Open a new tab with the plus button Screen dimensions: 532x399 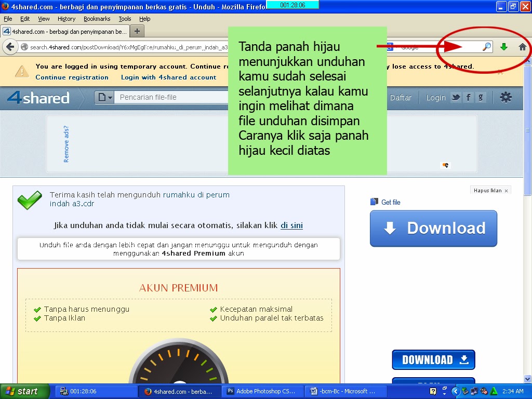(137, 31)
